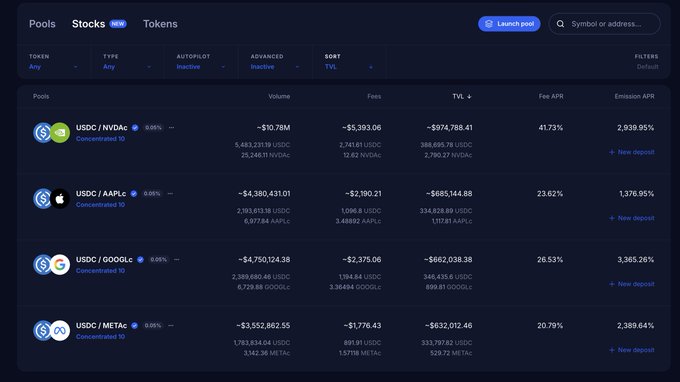This screenshot has width=680, height=382.
Task: Click New deposit for the AAPLc pool
Action: tap(632, 218)
